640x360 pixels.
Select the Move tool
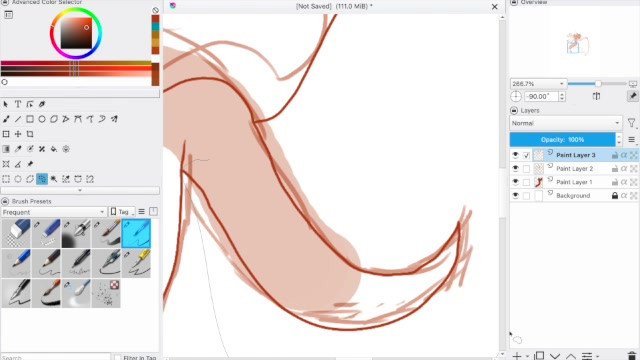click(18, 134)
